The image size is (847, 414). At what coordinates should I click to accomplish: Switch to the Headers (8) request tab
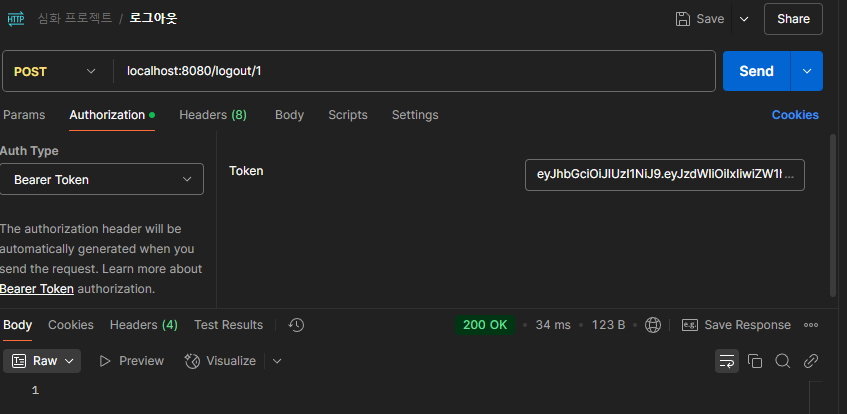click(213, 115)
